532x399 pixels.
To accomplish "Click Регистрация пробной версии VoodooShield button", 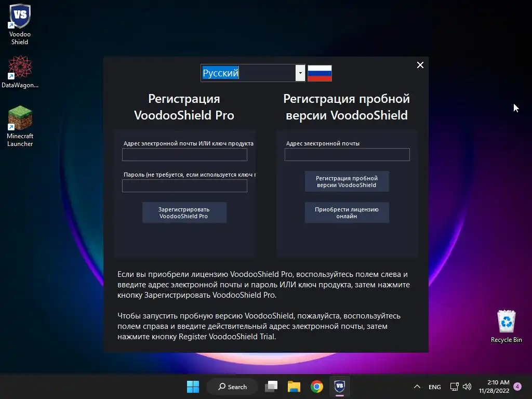I will tap(347, 181).
